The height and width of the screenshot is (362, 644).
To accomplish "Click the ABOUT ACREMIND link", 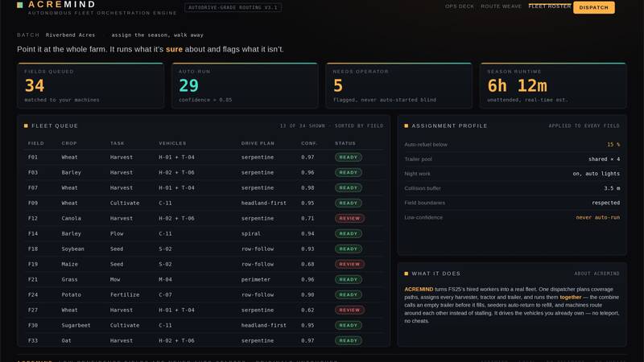I will [597, 274].
